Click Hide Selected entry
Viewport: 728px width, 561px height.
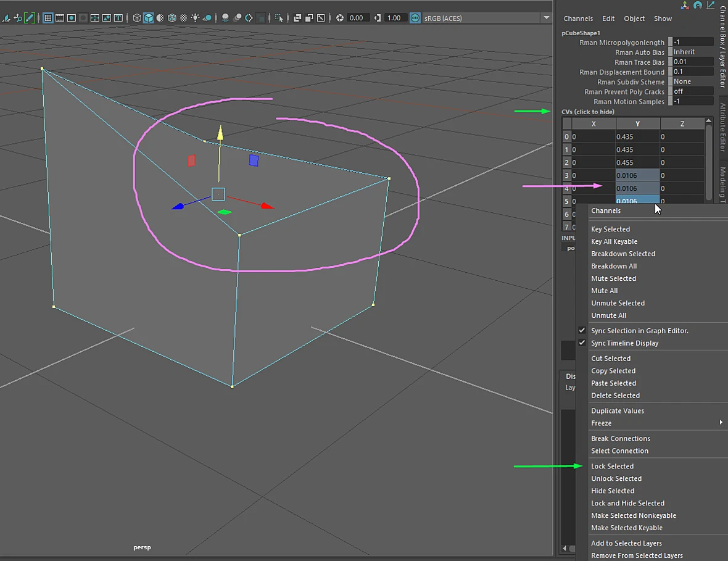(x=613, y=491)
